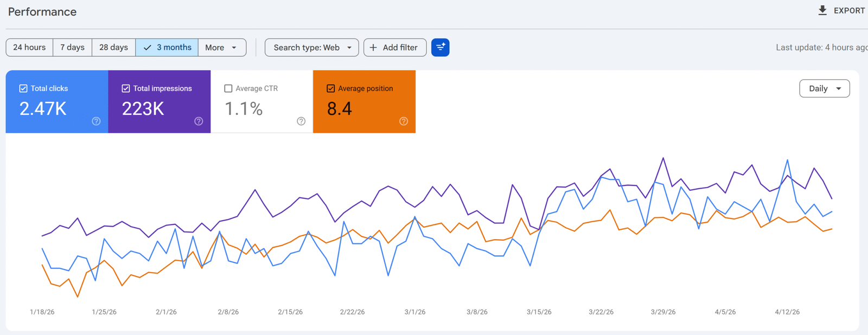Click help icon on Average CTR card
The width and height of the screenshot is (868, 335).
pyautogui.click(x=301, y=121)
